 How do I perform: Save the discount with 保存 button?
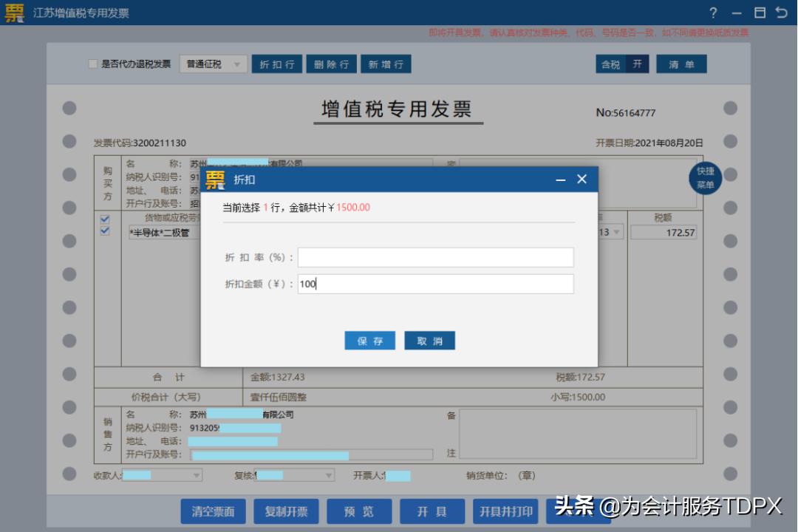(x=369, y=340)
